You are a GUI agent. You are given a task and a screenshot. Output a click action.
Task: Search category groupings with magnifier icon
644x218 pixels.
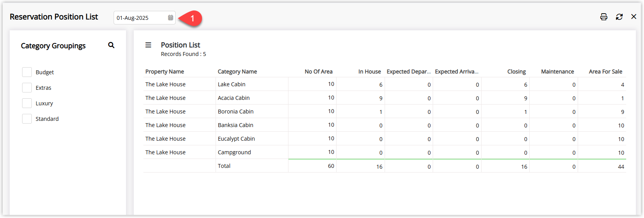point(111,45)
